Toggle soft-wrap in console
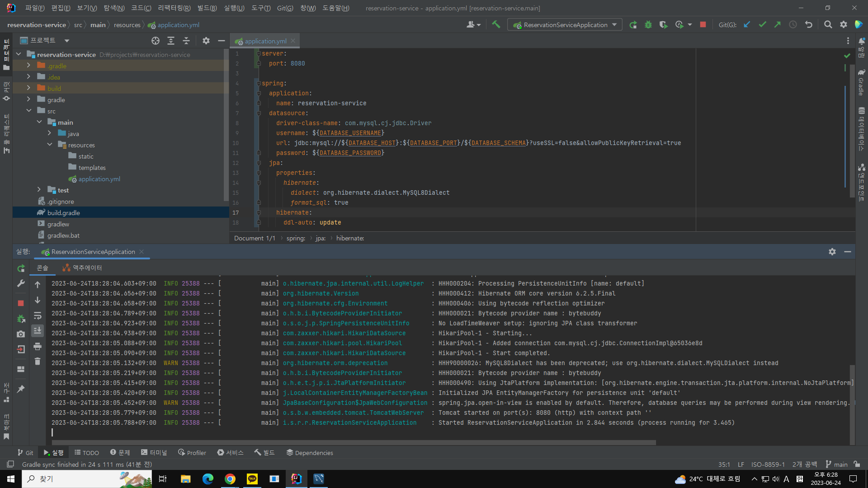The image size is (868, 488). click(38, 315)
